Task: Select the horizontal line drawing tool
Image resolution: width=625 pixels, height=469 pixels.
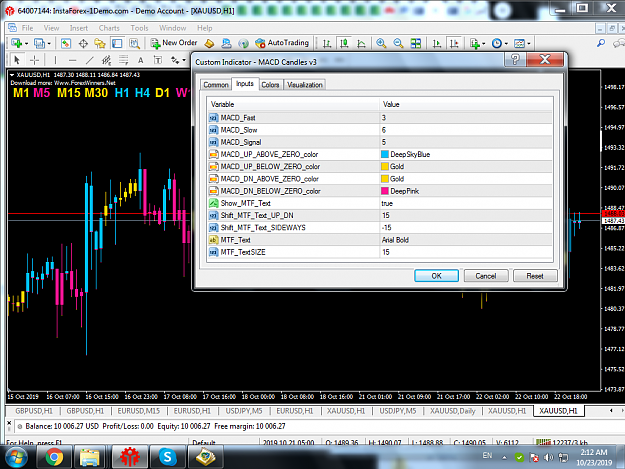Action: [72, 60]
